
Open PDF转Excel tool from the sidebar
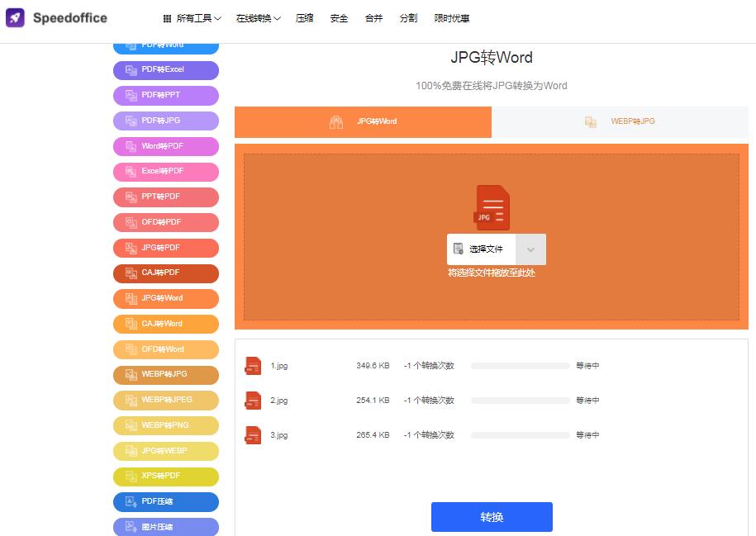click(x=166, y=70)
